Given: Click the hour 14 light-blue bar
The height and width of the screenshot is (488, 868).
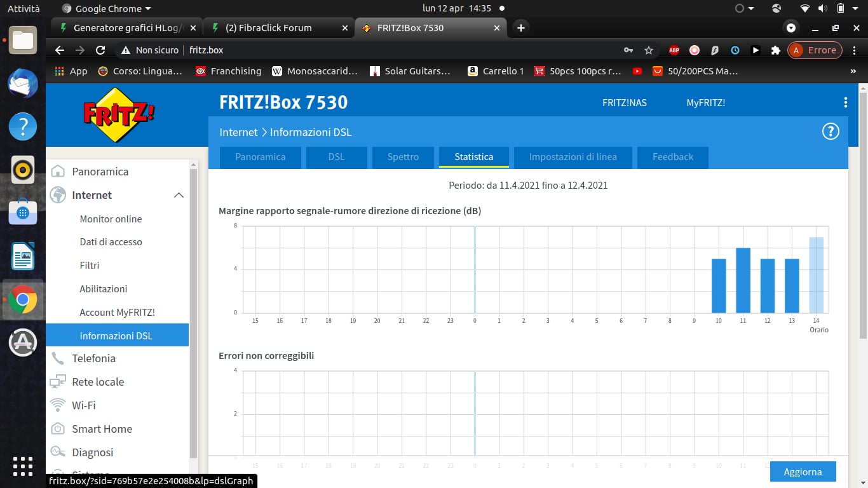Looking at the screenshot, I should click(816, 274).
